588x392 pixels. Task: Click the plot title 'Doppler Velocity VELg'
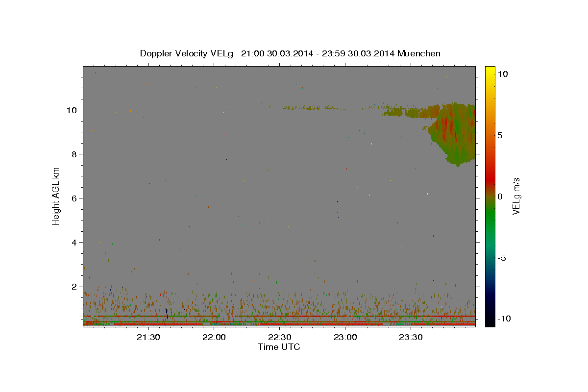(188, 53)
